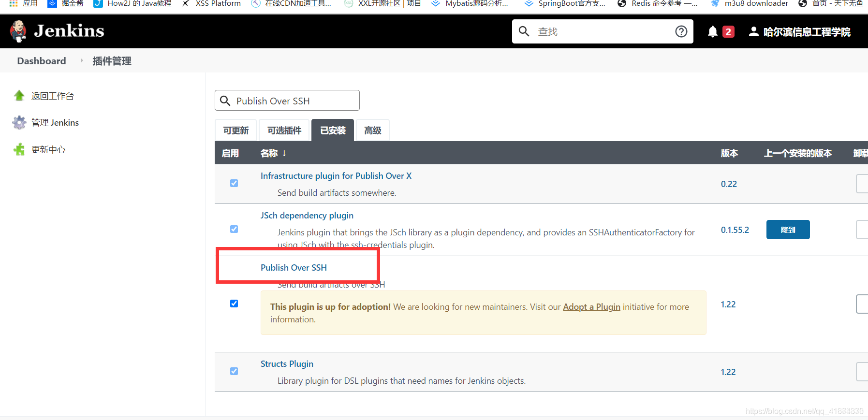Switch to the 可选插件 tab
Viewport: 868px width, 420px height.
coord(284,130)
